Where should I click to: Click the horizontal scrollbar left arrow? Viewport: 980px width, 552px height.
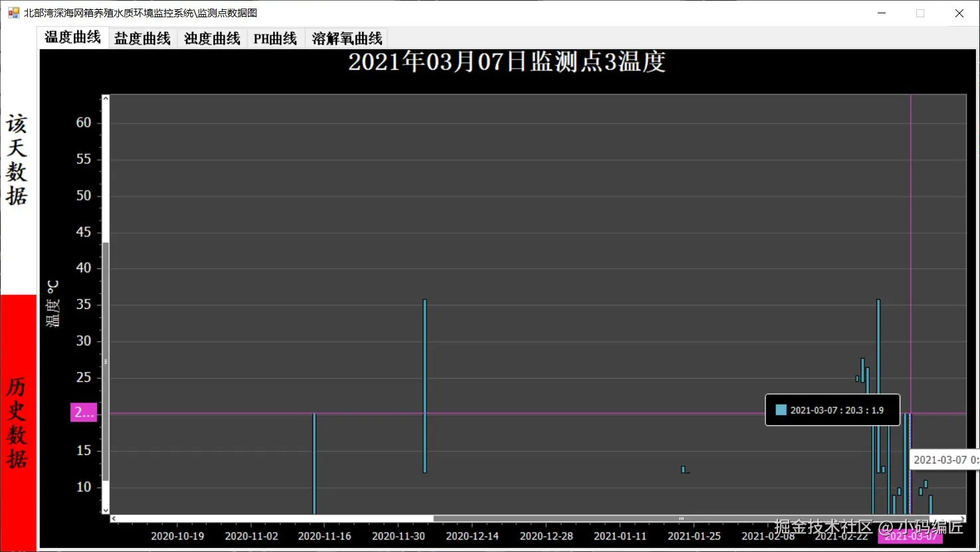point(114,519)
